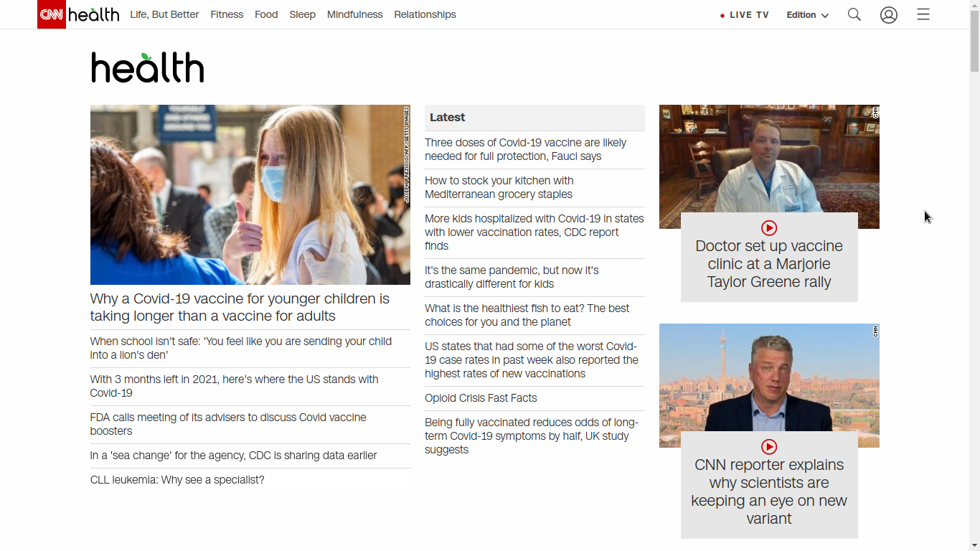Screen dimensions: 980x551
Task: Open US states worst Covid-19 case rates story
Action: pos(532,359)
